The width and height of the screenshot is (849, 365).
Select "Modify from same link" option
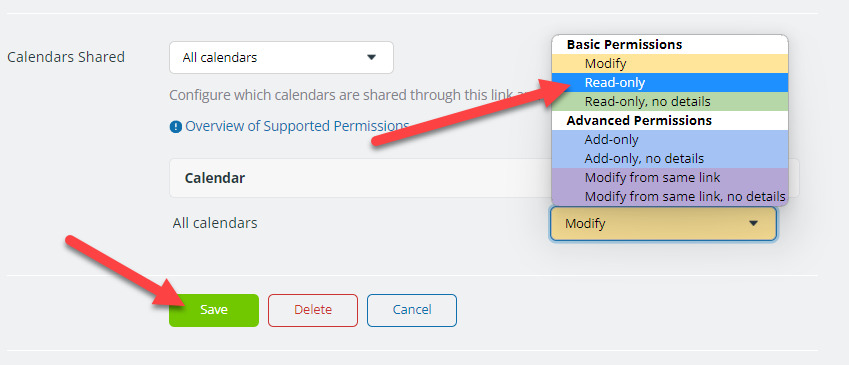coord(670,177)
